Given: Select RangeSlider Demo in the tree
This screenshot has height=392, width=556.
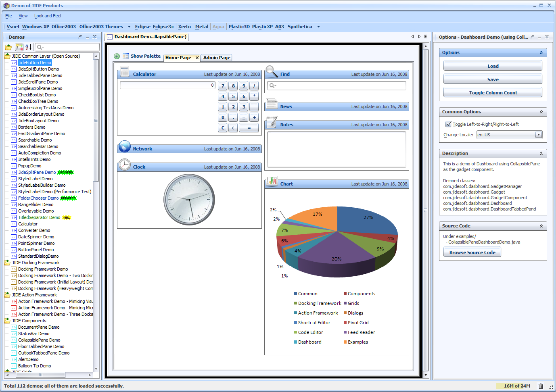Looking at the screenshot, I should (x=36, y=204).
